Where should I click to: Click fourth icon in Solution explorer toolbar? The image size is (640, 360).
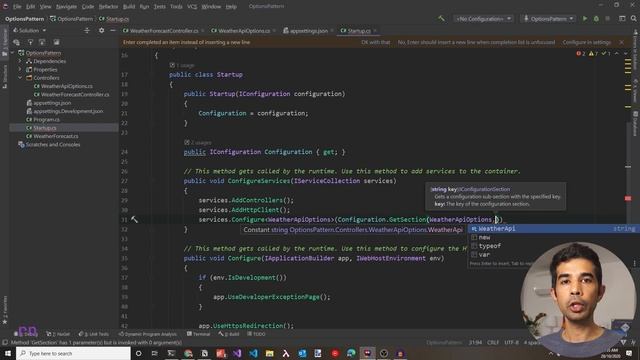coord(56,42)
